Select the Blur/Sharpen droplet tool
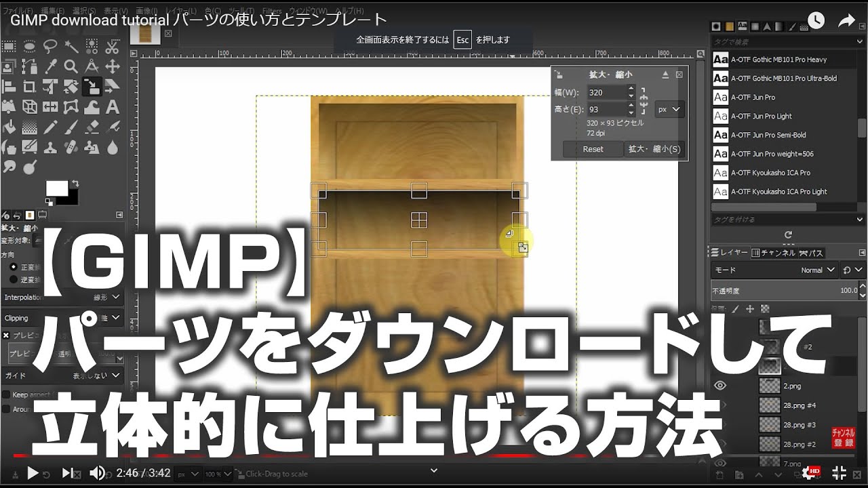The height and width of the screenshot is (488, 868). point(113,147)
